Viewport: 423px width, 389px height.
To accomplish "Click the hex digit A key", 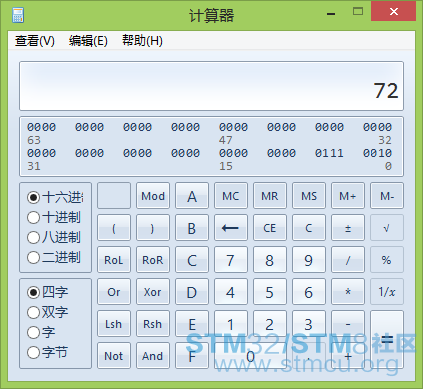I will 192,196.
